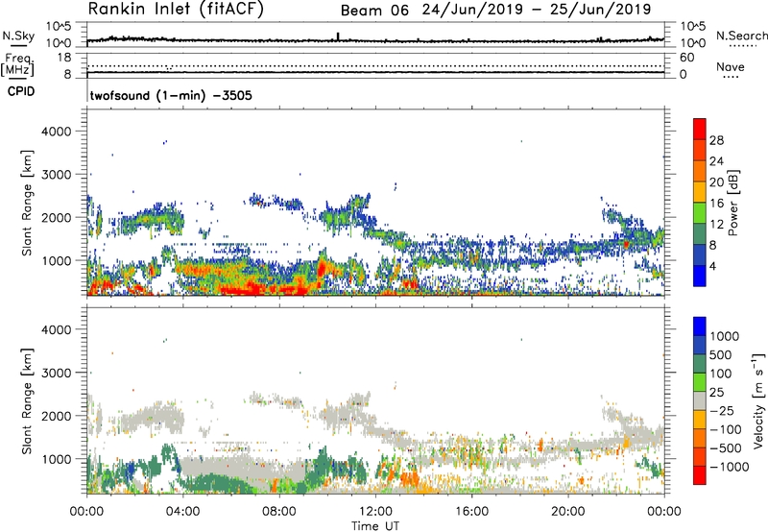Click the 'Time UT' axis title
This screenshot has height=532, width=768.
point(375,526)
